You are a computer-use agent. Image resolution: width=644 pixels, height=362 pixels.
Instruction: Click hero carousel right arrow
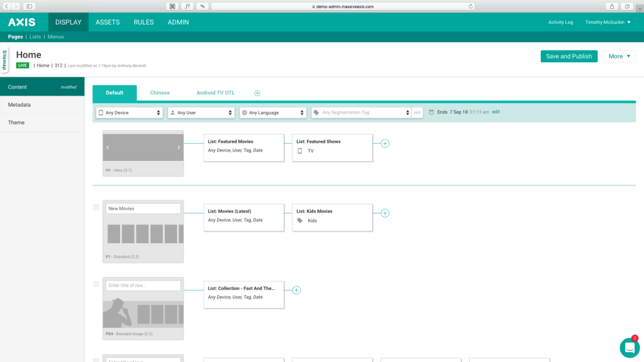(x=179, y=148)
